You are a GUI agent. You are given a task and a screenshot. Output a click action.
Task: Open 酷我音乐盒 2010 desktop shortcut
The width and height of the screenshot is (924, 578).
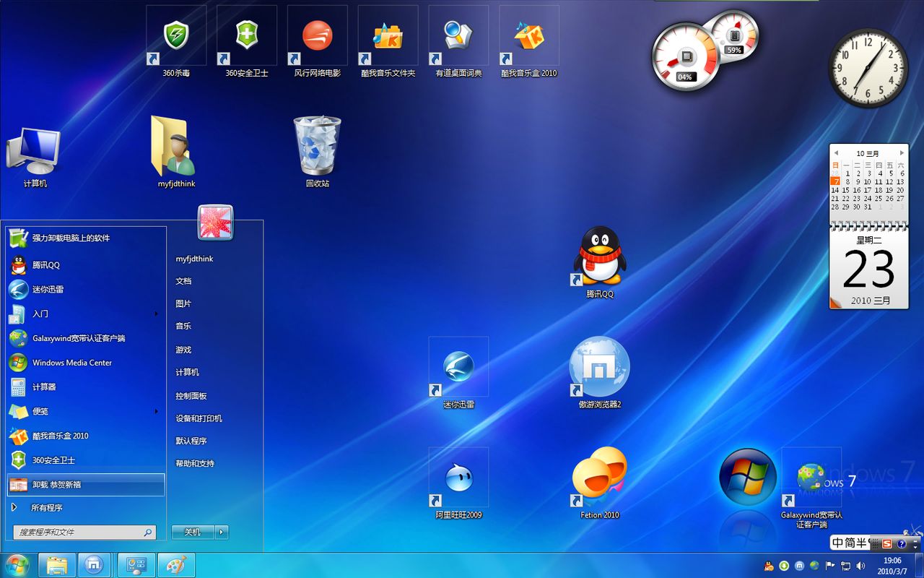529,41
